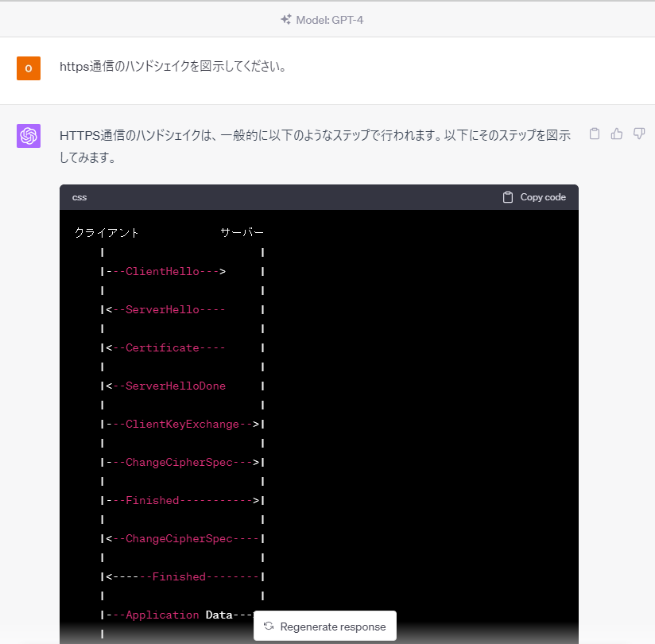Rate the response with the thumbs up icon
655x644 pixels.
[617, 134]
